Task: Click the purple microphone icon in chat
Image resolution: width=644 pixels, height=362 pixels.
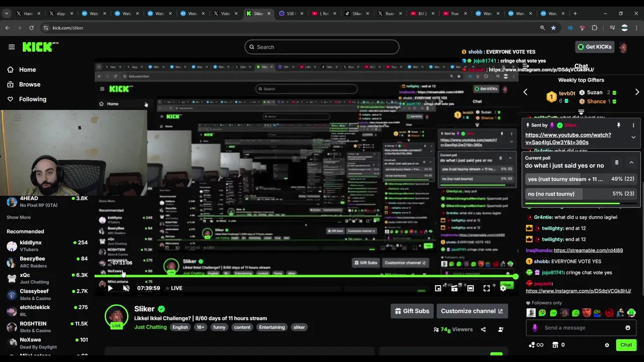Action: point(534,328)
